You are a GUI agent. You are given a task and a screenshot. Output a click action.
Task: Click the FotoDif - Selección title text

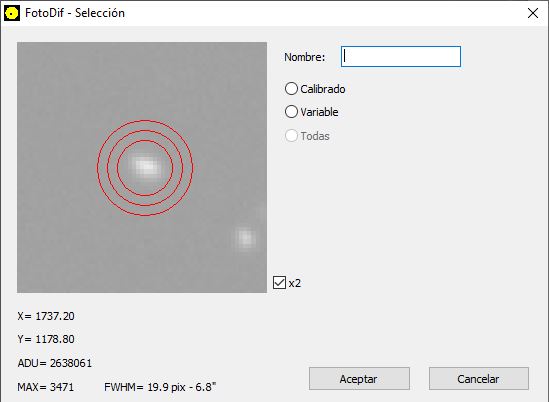75,13
